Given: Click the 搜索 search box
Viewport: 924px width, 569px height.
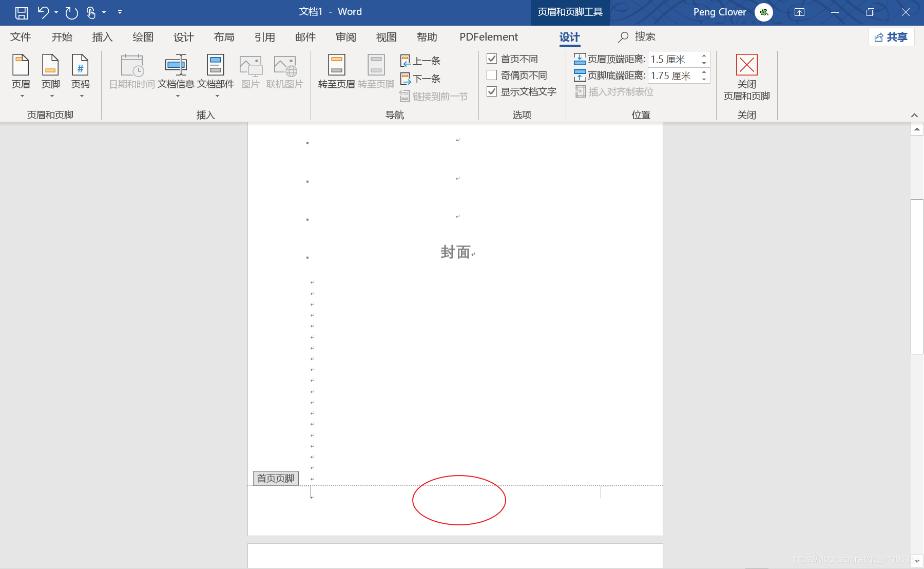Looking at the screenshot, I should coord(637,37).
